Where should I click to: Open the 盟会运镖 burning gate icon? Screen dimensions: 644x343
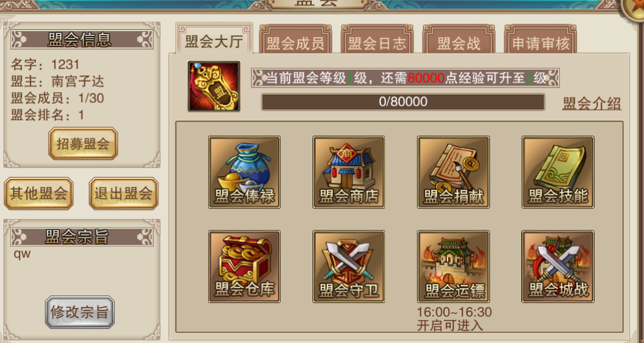[x=454, y=266]
